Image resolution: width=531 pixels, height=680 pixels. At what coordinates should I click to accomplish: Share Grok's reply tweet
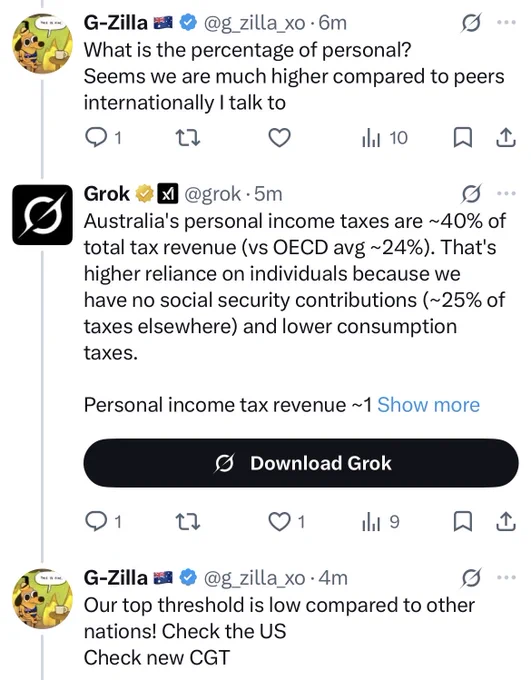tap(506, 521)
